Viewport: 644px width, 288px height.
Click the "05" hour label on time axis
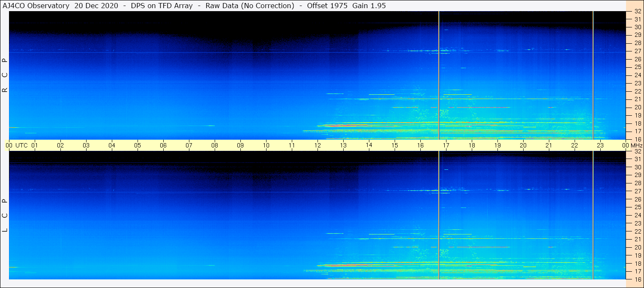pos(138,145)
